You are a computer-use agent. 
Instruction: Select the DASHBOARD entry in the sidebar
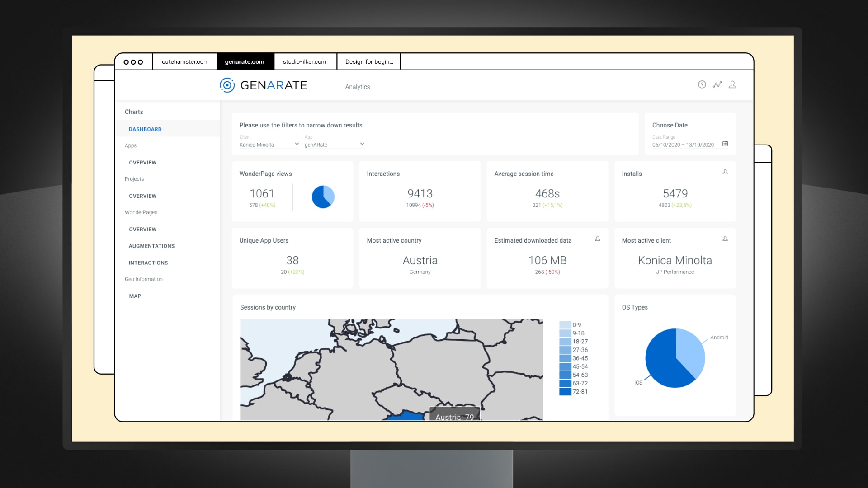pos(145,129)
